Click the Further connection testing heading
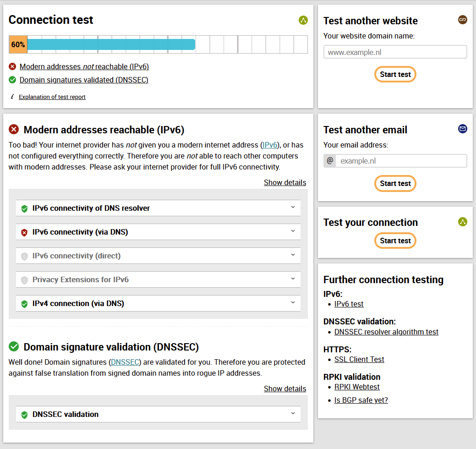476x449 pixels. [383, 279]
